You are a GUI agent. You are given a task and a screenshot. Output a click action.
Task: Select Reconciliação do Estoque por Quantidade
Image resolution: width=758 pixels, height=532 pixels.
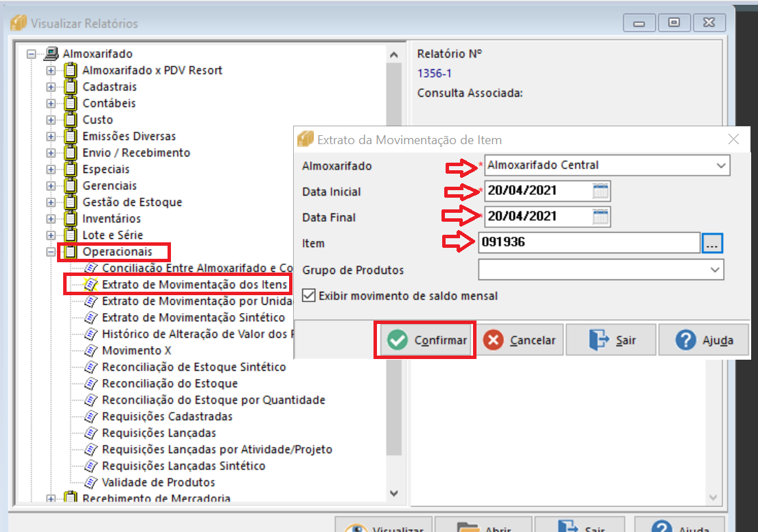[x=213, y=400]
